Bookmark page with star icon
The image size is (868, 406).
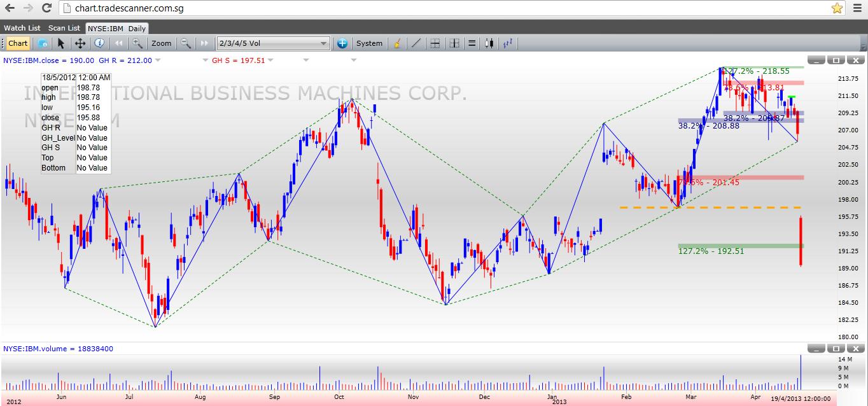point(837,8)
